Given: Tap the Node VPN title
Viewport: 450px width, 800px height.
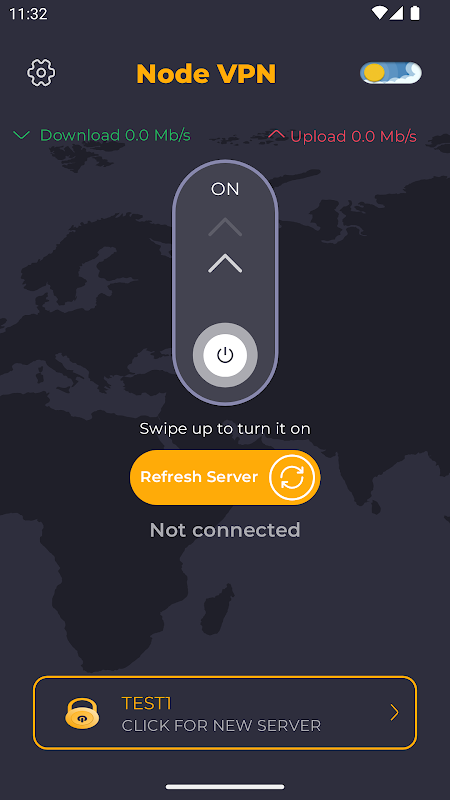Looking at the screenshot, I should coord(206,73).
